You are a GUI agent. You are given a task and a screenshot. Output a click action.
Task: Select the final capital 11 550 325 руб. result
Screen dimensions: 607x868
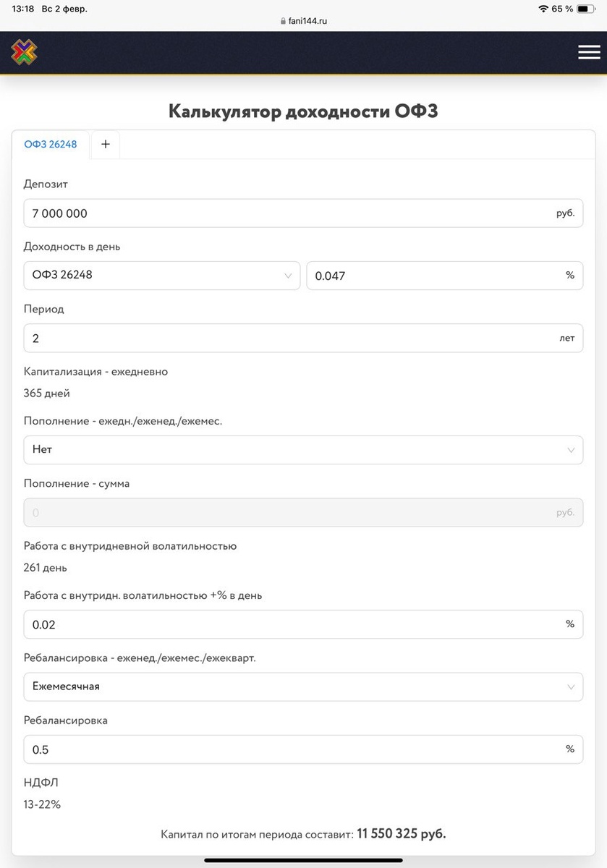pos(401,834)
